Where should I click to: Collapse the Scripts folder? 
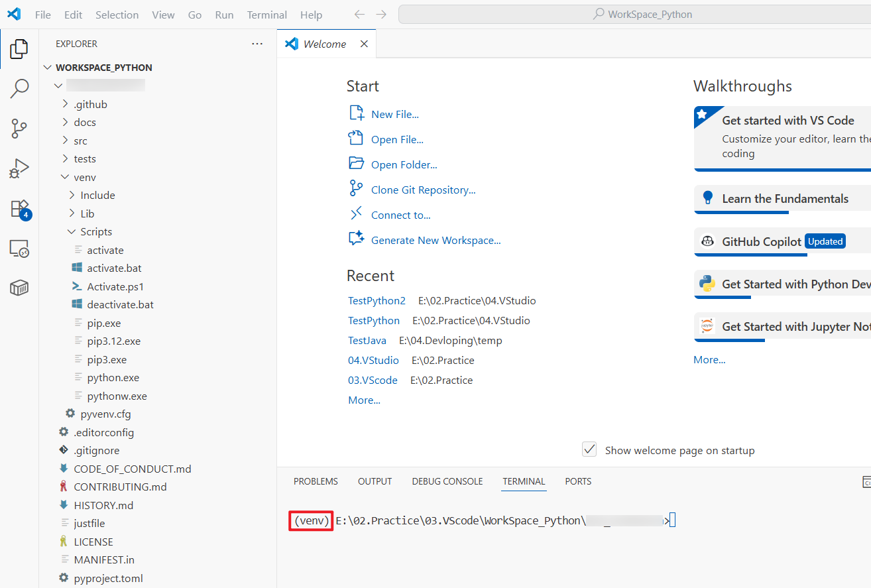click(72, 231)
